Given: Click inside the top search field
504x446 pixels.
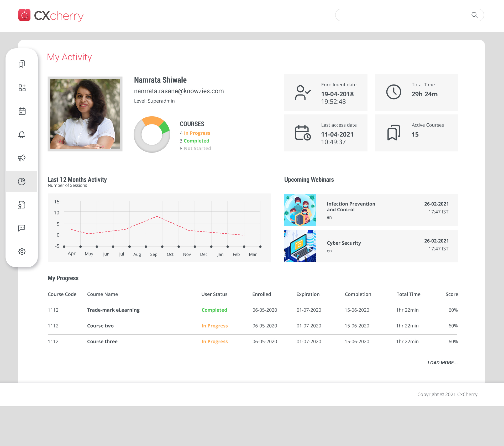Looking at the screenshot, I should pos(402,15).
